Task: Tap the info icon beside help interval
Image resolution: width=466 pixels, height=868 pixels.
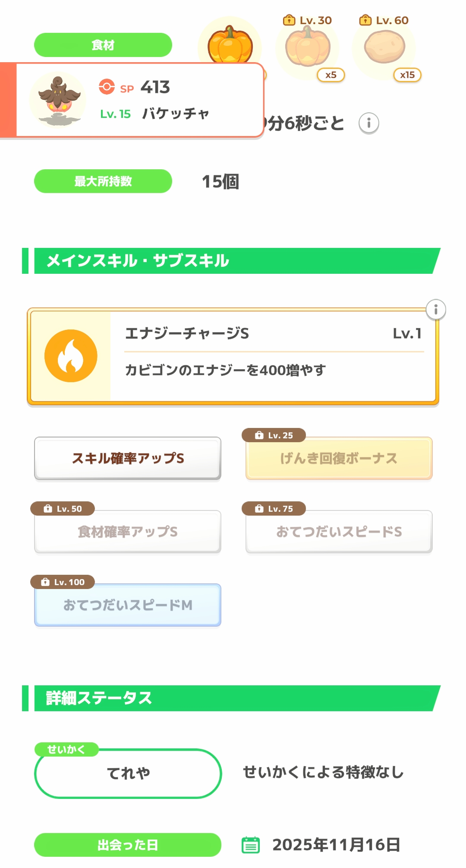Action: pyautogui.click(x=368, y=124)
